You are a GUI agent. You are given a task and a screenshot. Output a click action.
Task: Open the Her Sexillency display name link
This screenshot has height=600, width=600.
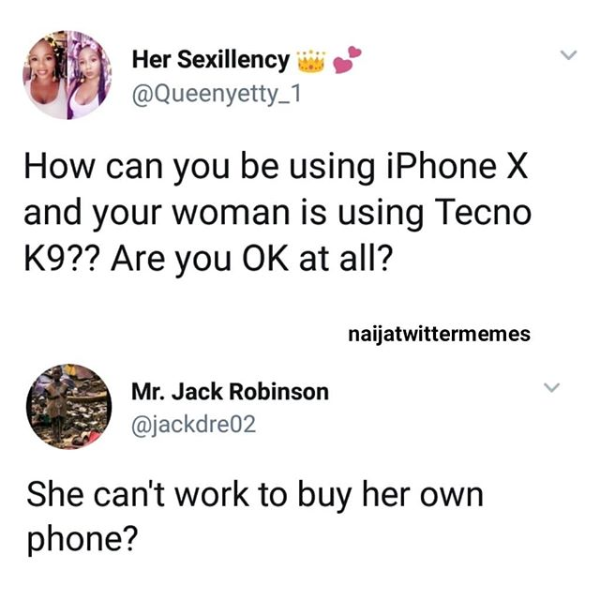click(211, 60)
